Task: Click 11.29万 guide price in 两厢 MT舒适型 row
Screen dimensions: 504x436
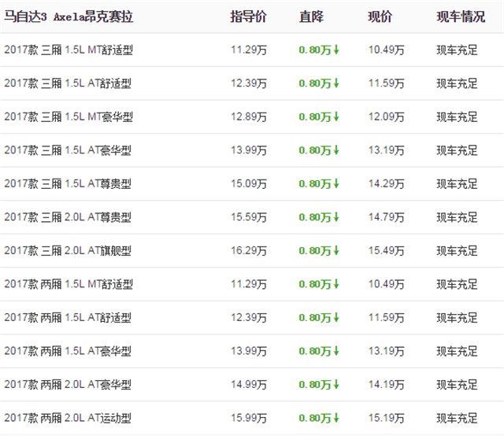Action: tap(249, 284)
